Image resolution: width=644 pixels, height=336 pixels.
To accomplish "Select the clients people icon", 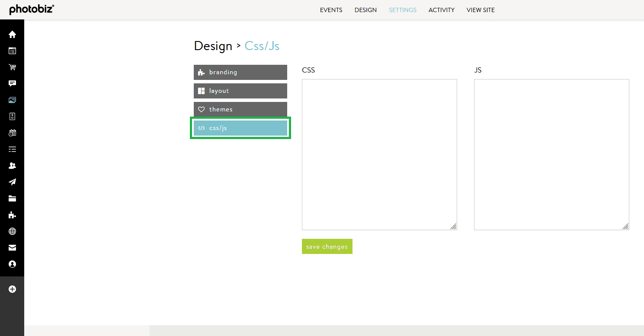I will pos(12,165).
